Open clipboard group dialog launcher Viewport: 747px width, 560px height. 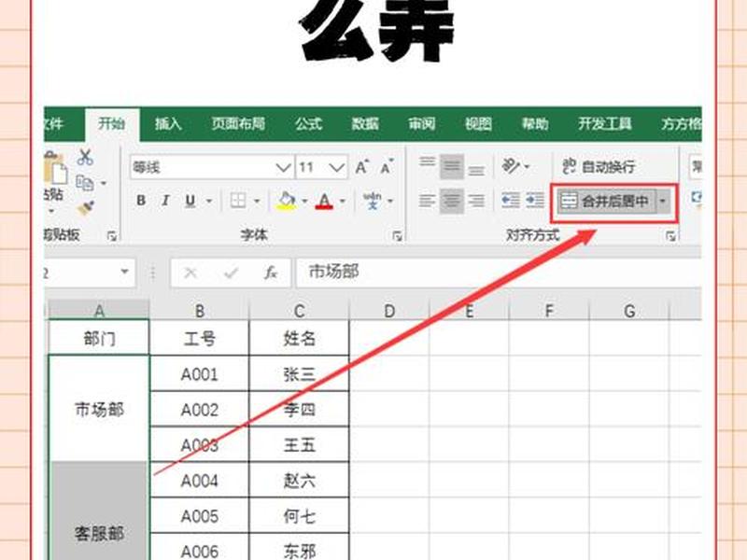(x=111, y=236)
